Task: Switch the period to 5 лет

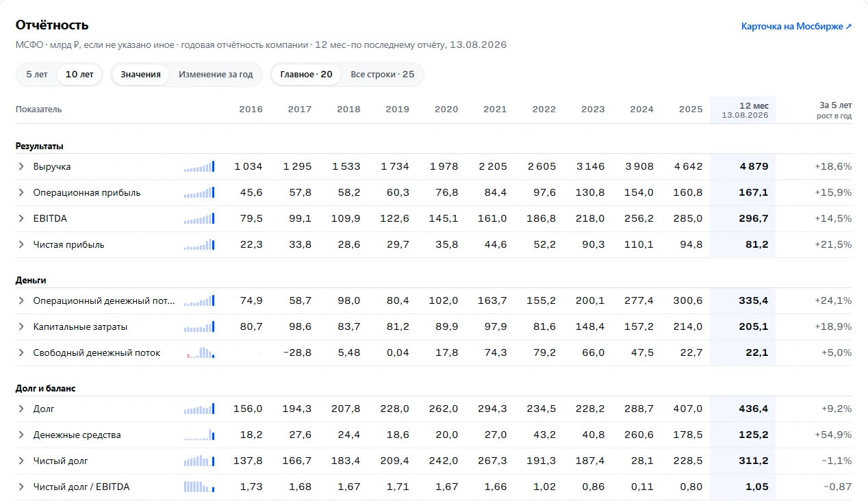Action: 37,75
